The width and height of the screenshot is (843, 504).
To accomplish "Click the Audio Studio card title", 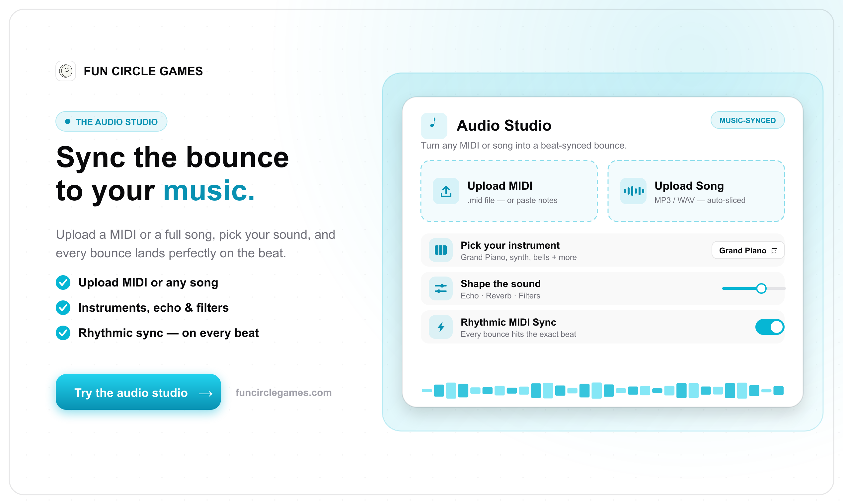I will pos(504,125).
